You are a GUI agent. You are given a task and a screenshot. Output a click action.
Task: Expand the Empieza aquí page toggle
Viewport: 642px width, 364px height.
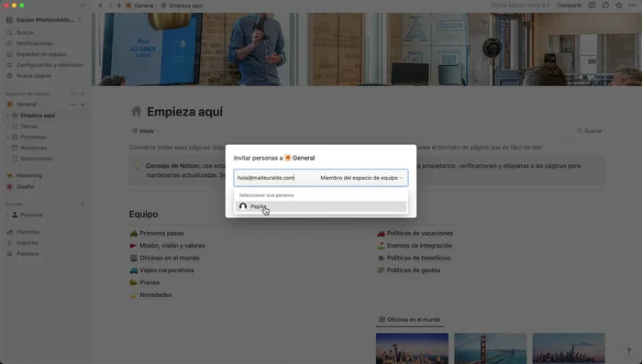coord(7,116)
